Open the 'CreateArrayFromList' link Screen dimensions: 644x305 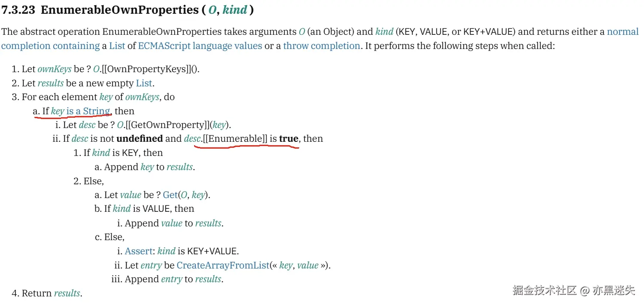(x=223, y=265)
